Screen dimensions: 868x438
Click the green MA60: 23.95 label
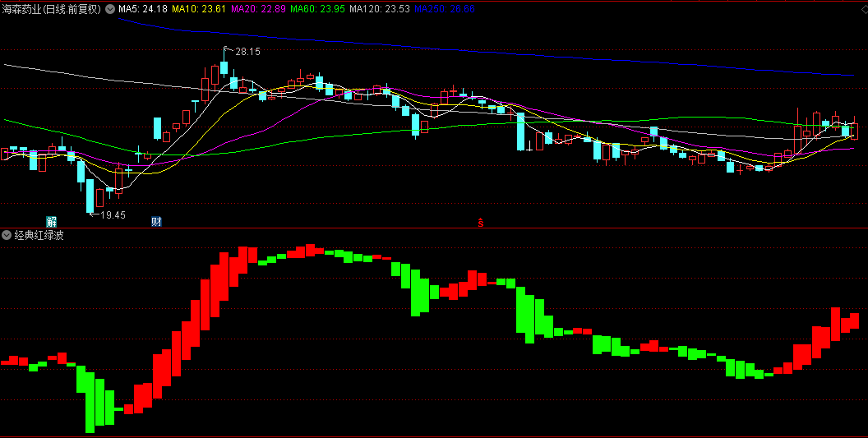pos(318,9)
